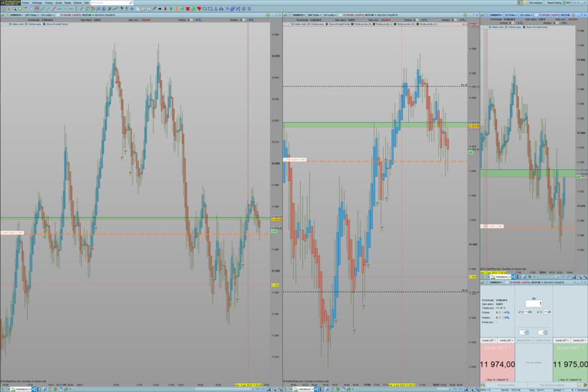Click the Qté quantity input field

coord(534,303)
